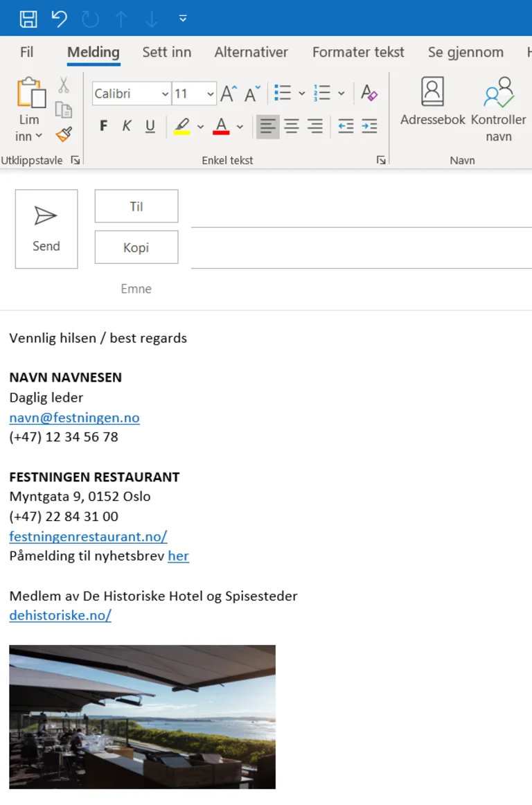This screenshot has width=532, height=805.
Task: Expand the bullet list style dropdown
Action: (302, 94)
